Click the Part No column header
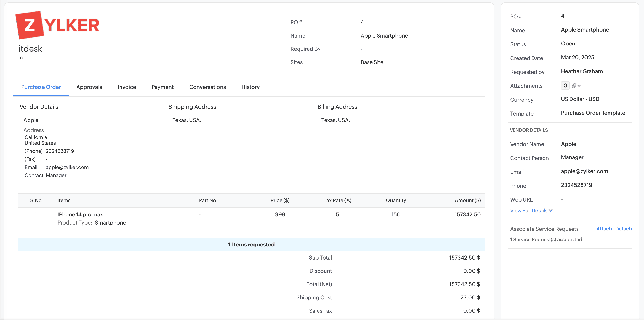The image size is (644, 320). (207, 200)
